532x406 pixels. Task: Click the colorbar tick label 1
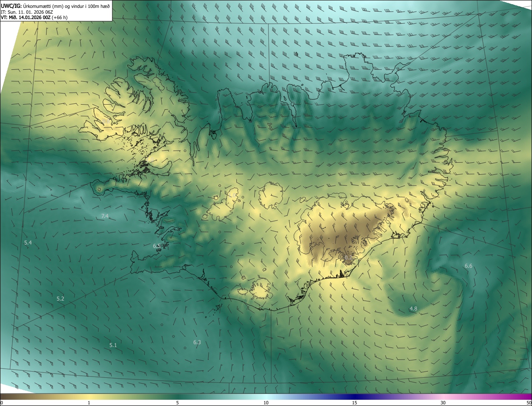tap(89, 403)
